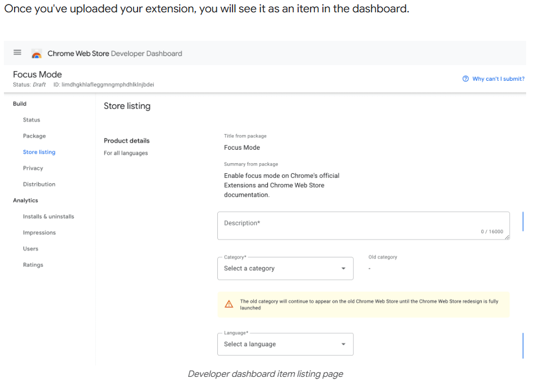The height and width of the screenshot is (392, 534).
Task: Navigate to the Package section
Action: (34, 136)
